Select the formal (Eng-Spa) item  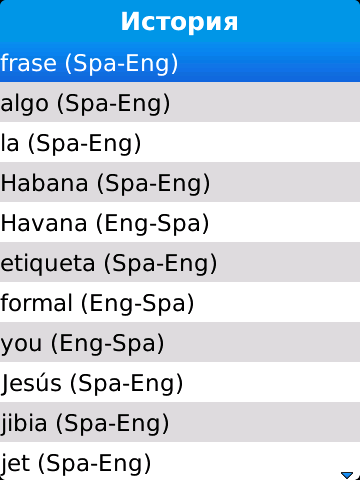(x=180, y=302)
